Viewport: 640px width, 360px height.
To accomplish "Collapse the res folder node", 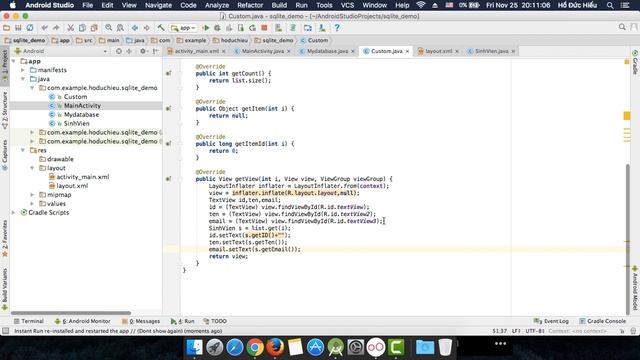I will point(23,150).
